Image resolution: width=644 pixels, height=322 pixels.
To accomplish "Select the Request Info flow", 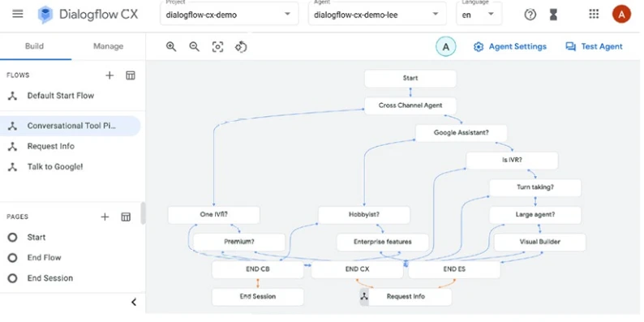I will pos(51,146).
